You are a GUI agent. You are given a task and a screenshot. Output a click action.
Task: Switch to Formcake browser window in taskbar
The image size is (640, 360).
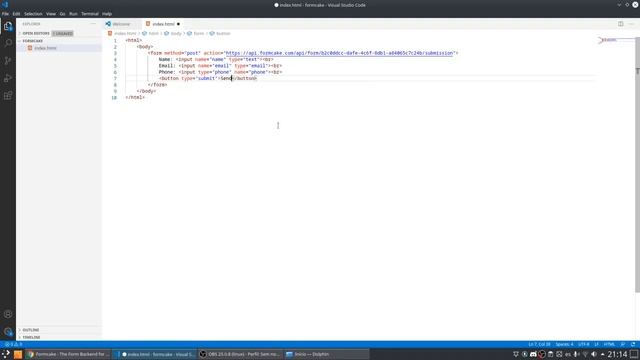69,354
